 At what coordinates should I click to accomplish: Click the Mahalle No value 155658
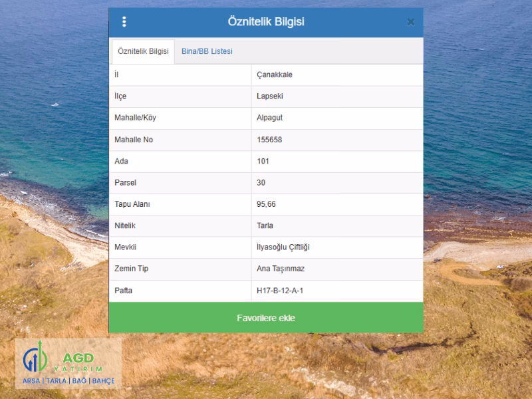[x=269, y=140]
